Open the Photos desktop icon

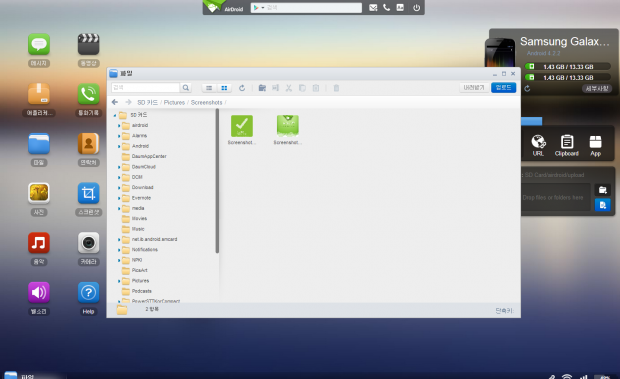[x=39, y=193]
